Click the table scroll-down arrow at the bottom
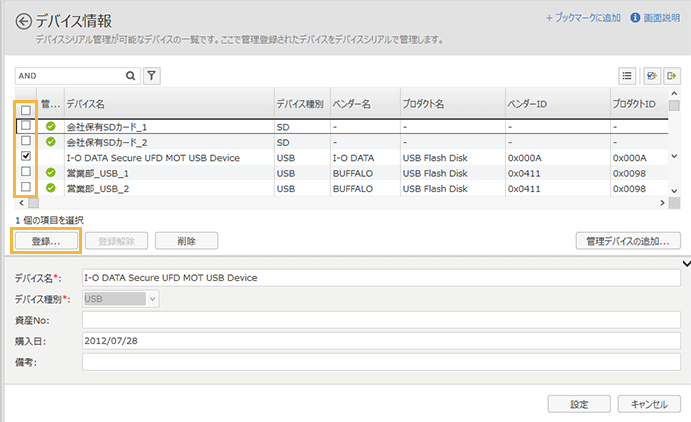 (674, 191)
